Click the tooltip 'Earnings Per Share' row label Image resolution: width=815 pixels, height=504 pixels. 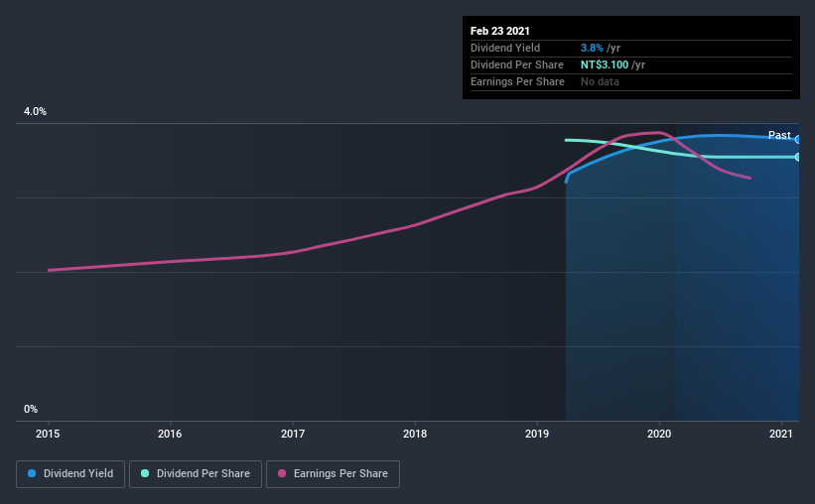518,81
